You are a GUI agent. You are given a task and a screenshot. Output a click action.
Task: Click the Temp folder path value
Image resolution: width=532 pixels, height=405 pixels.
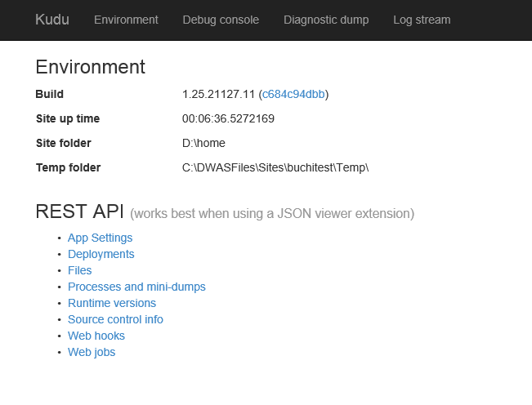click(x=275, y=167)
